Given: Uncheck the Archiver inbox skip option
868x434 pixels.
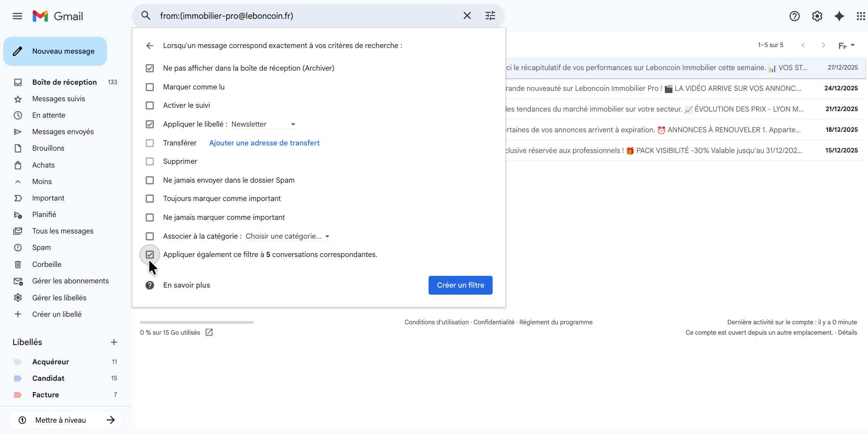Looking at the screenshot, I should [x=150, y=68].
